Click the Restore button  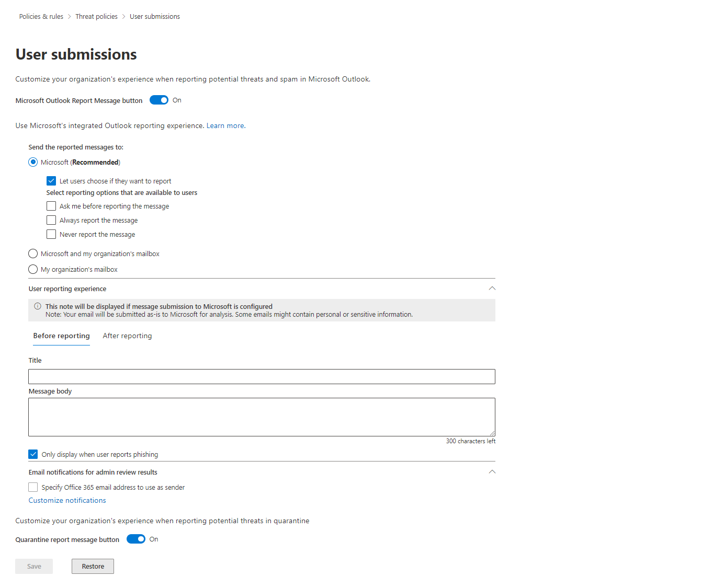point(92,566)
